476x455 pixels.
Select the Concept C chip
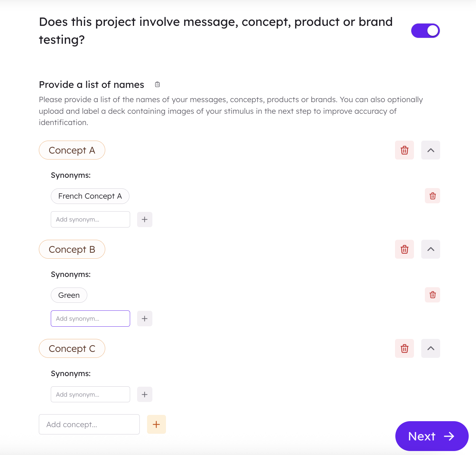[x=72, y=349]
